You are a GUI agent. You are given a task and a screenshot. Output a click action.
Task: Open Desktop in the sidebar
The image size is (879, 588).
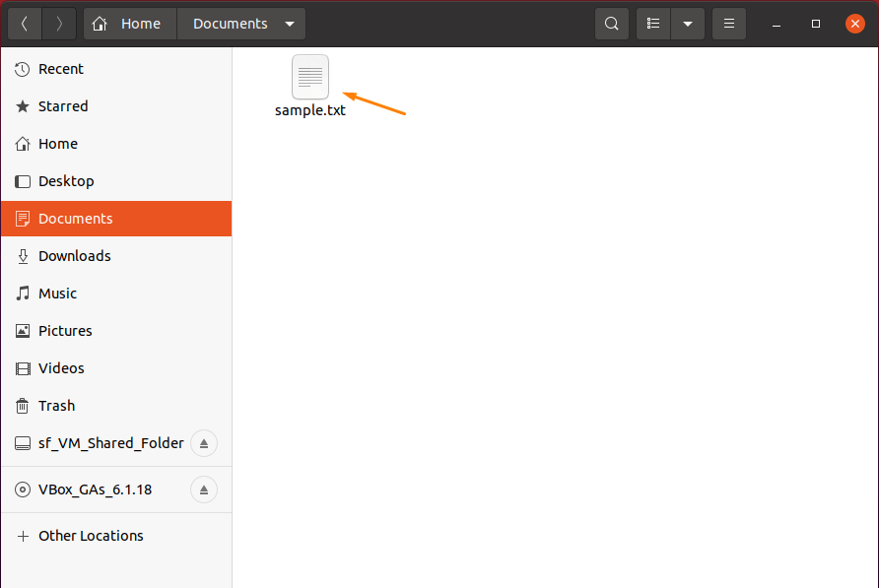(116, 181)
